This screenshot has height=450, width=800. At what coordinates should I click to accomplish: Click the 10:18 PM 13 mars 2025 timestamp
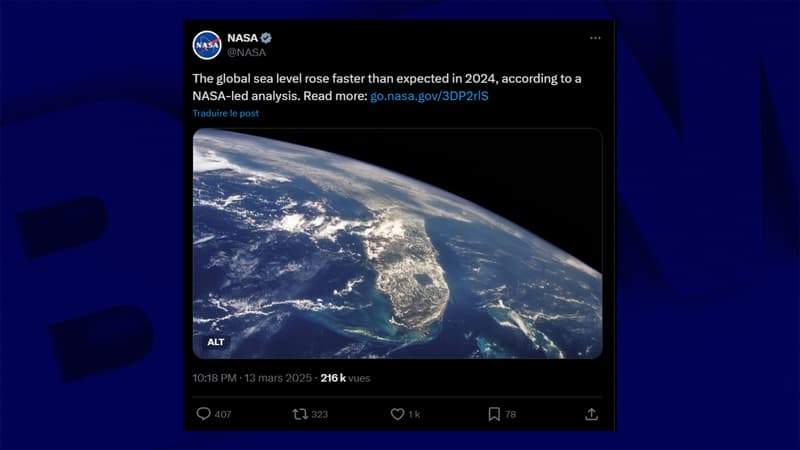[252, 378]
